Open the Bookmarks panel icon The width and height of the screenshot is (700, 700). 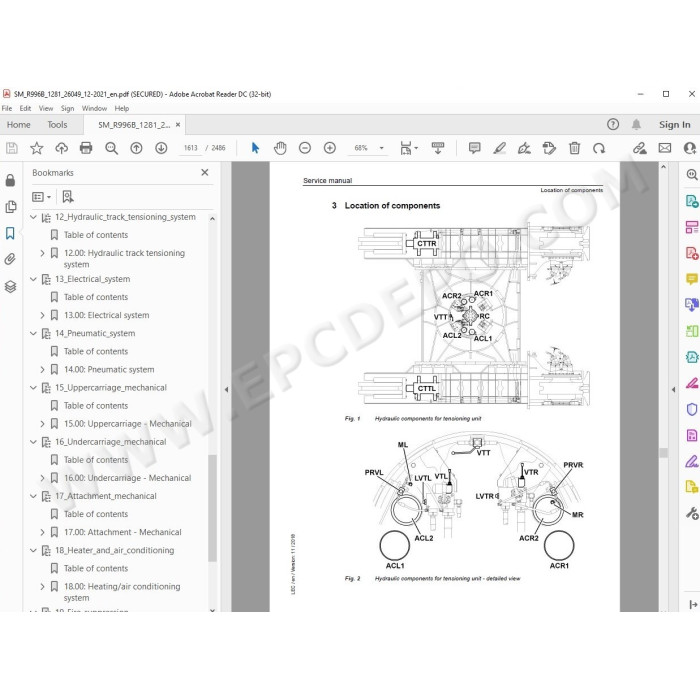(x=10, y=233)
